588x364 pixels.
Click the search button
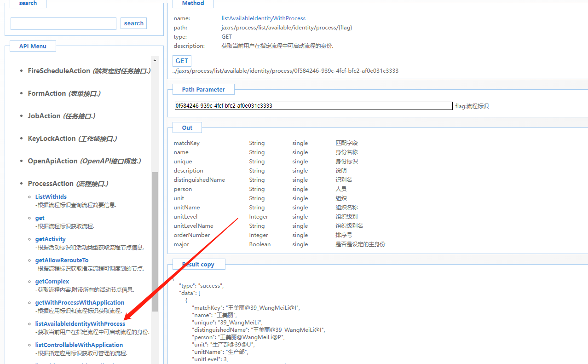click(133, 23)
